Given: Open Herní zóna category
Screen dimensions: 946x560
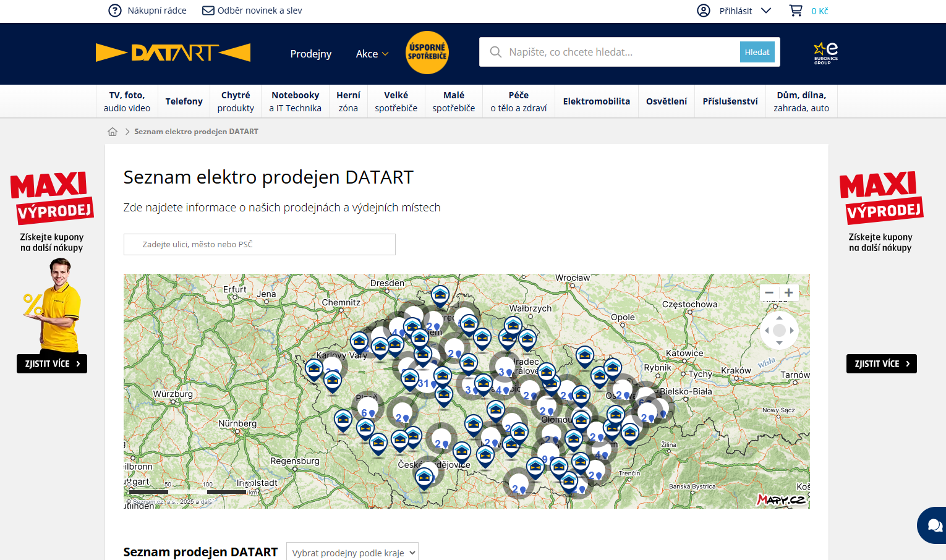Looking at the screenshot, I should click(x=348, y=101).
